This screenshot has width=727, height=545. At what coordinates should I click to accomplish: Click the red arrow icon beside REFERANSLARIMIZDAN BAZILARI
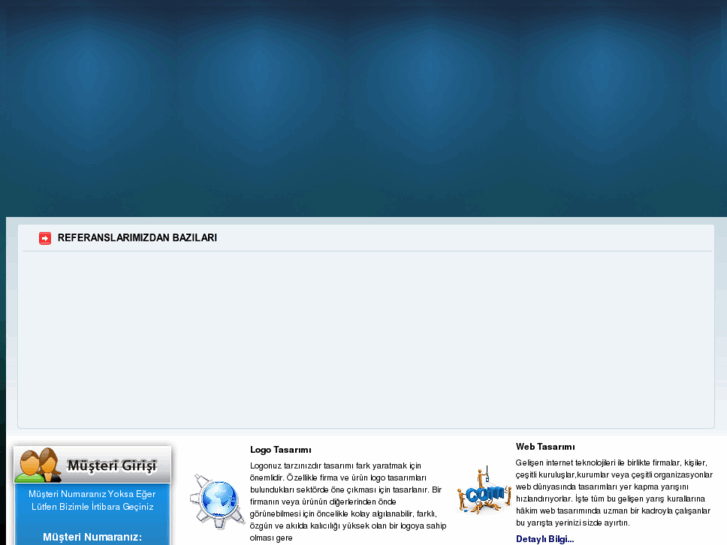(x=45, y=238)
